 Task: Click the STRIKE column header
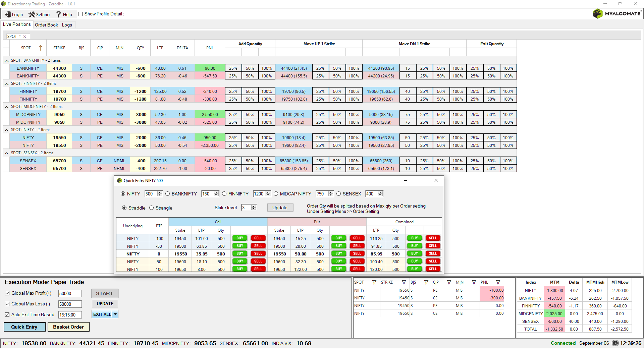coord(59,48)
